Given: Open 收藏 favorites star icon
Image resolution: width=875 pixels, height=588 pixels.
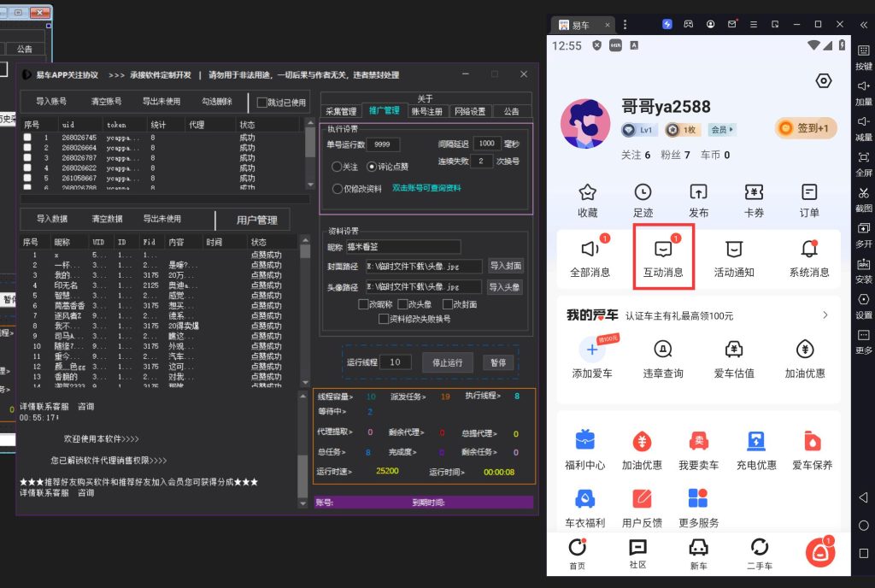Looking at the screenshot, I should pos(587,192).
